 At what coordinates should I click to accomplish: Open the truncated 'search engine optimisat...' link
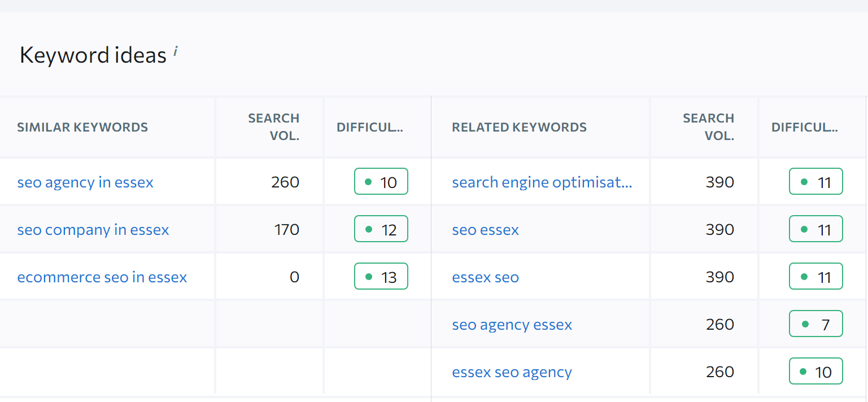[x=542, y=182]
